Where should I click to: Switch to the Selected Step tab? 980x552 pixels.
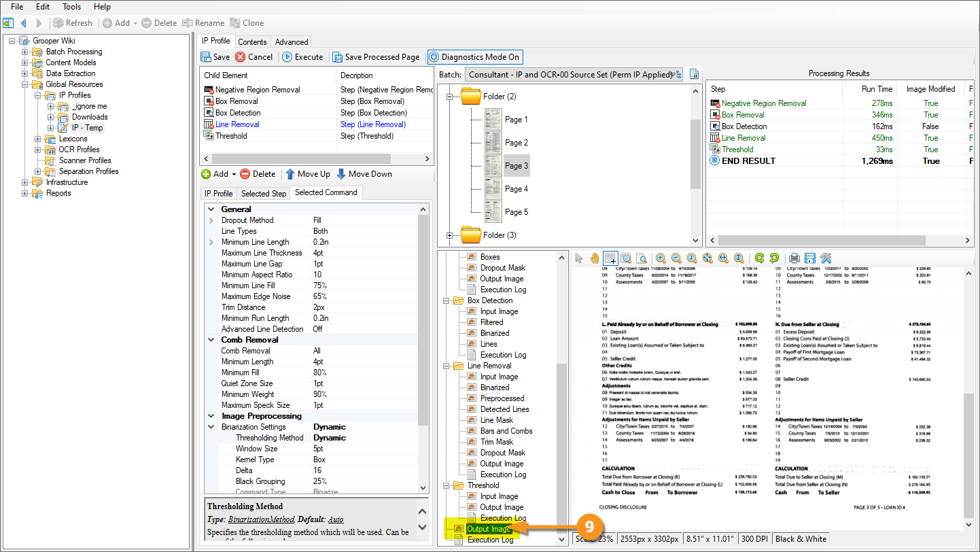click(264, 194)
